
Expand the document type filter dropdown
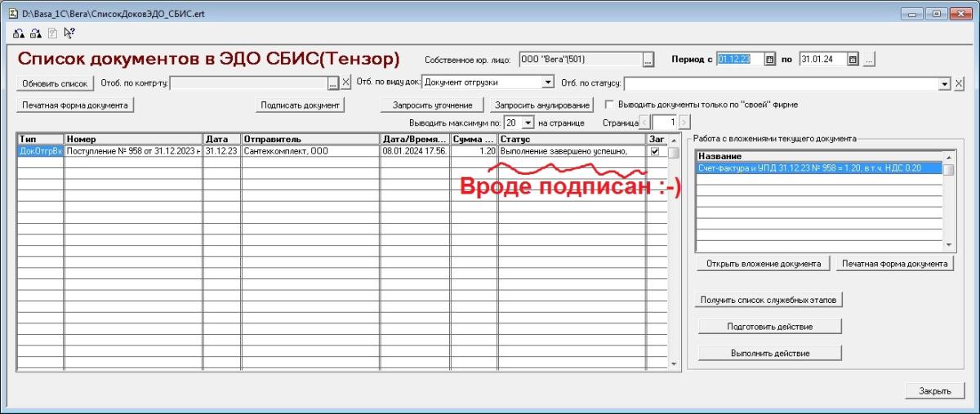click(x=547, y=82)
